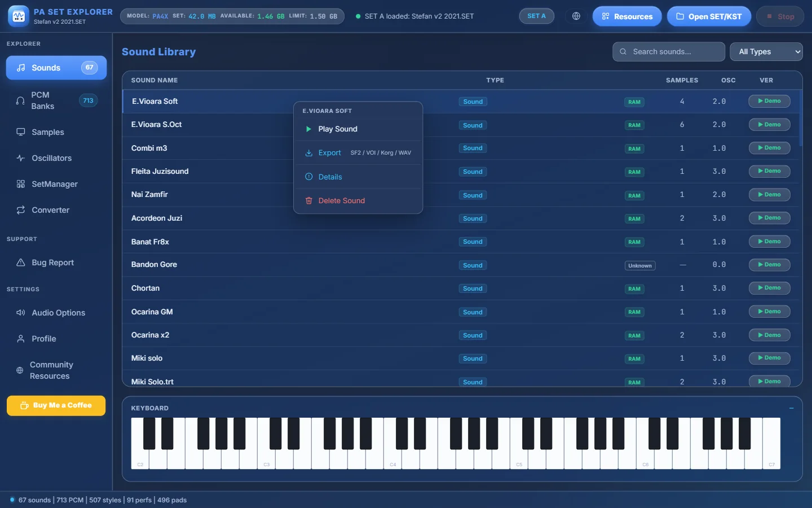Click the Bug Report warning icon
The width and height of the screenshot is (812, 508).
coord(21,262)
